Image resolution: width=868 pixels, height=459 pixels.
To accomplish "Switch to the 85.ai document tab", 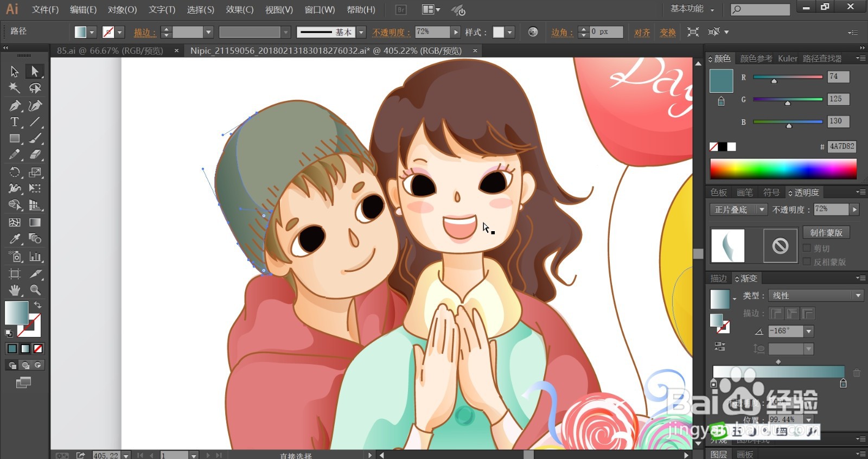I will (110, 50).
